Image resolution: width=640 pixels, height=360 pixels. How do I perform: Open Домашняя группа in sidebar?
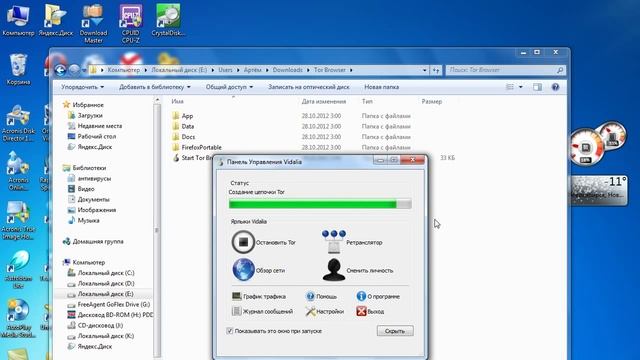98,241
